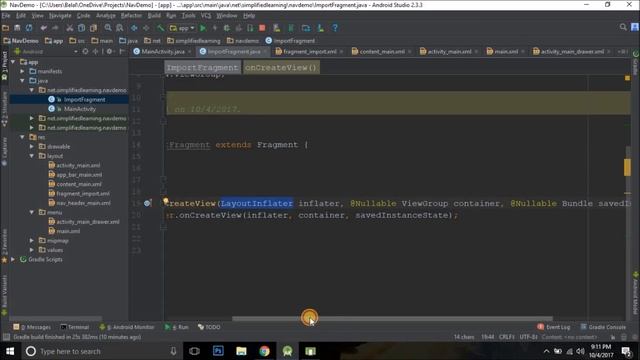This screenshot has width=640, height=360.
Task: Switch to the MainActivity.java editor tab
Action: 163,51
